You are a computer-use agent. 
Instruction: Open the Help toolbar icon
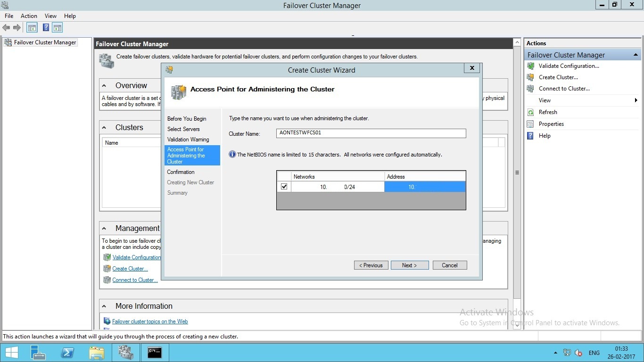46,28
